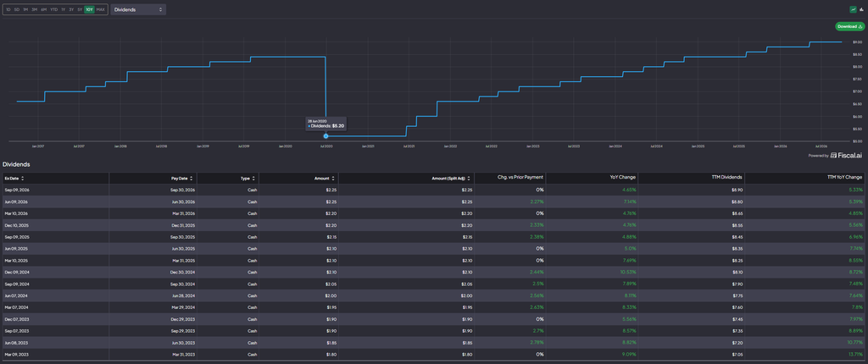The image size is (868, 364).
Task: Switch chart to line view icon
Action: pos(853,9)
